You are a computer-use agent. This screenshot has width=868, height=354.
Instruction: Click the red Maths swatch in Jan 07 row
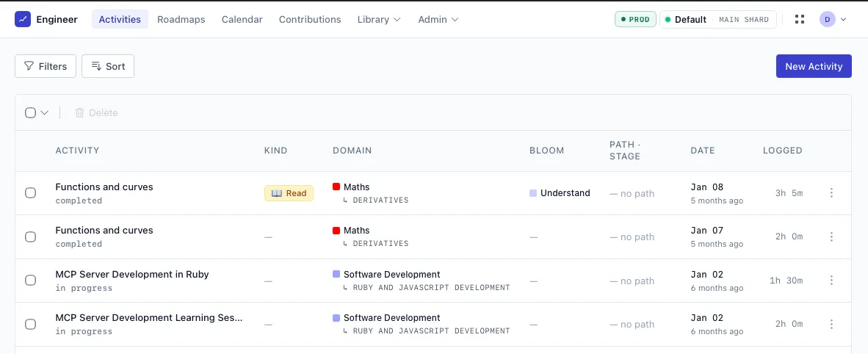(336, 231)
